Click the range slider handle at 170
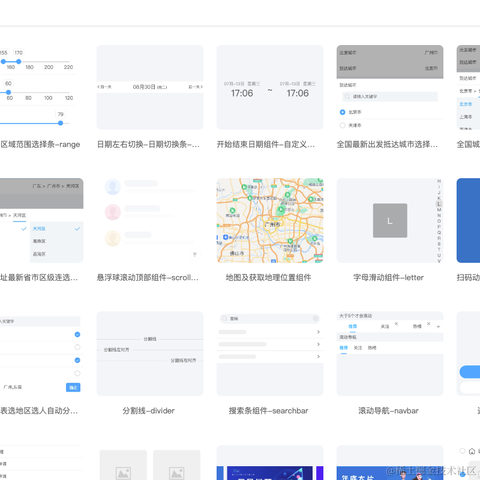This screenshot has height=480, width=480. pyautogui.click(x=19, y=61)
